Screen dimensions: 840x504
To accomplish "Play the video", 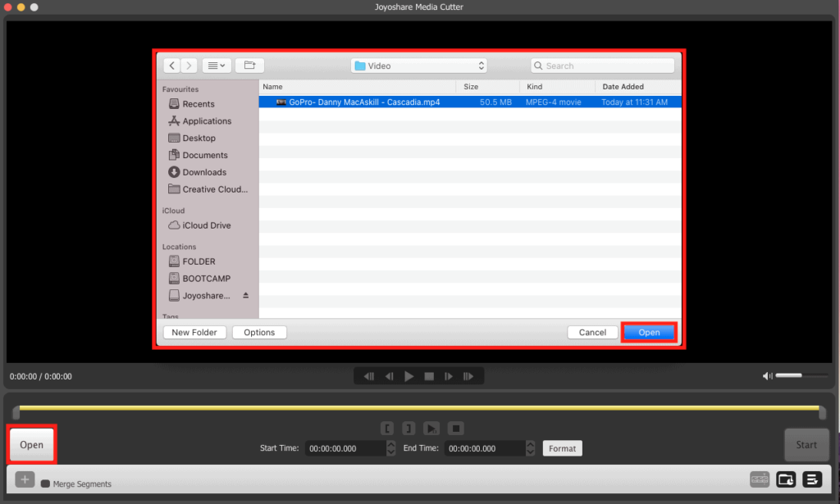I will [409, 376].
